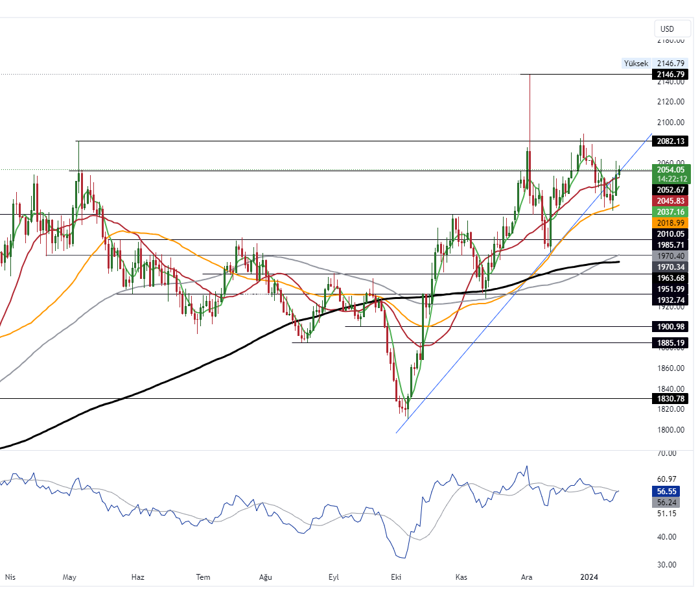The width and height of the screenshot is (700, 609).
Task: Select the gray 56.24 RSI average label
Action: tap(670, 502)
